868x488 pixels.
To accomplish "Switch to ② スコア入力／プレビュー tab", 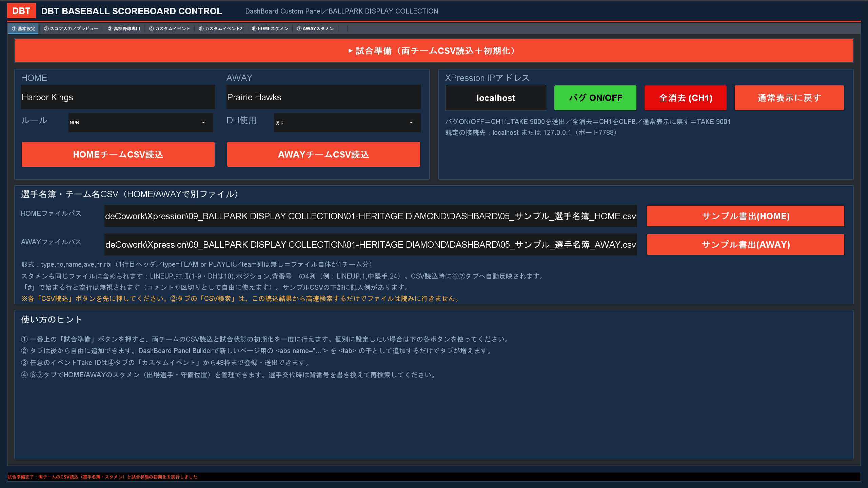I will click(x=71, y=28).
